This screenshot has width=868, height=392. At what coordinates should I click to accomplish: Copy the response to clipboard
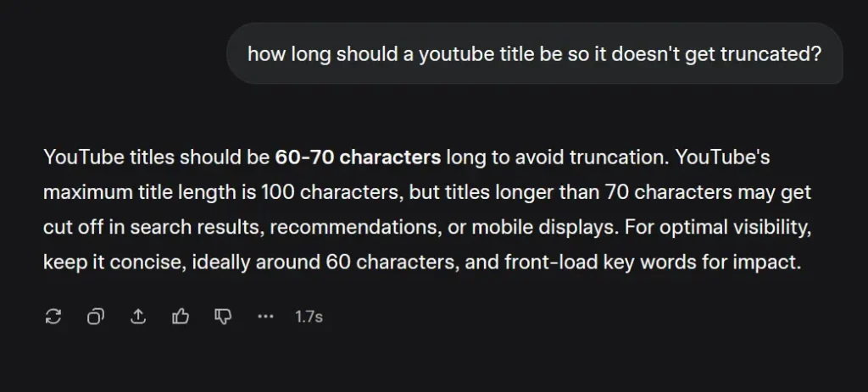click(96, 317)
